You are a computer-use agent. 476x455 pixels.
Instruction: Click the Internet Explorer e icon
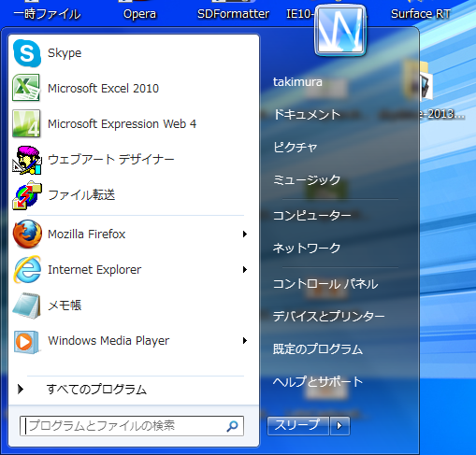click(x=27, y=269)
